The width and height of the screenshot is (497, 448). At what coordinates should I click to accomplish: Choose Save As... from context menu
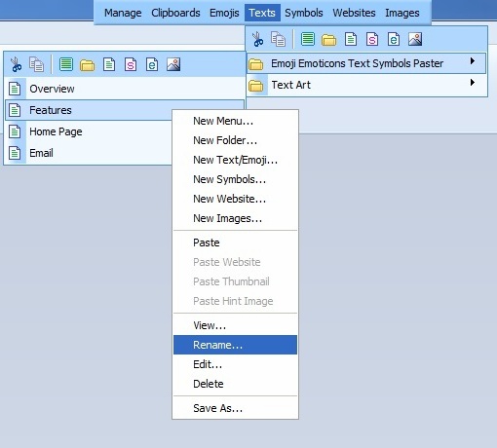(x=235, y=408)
